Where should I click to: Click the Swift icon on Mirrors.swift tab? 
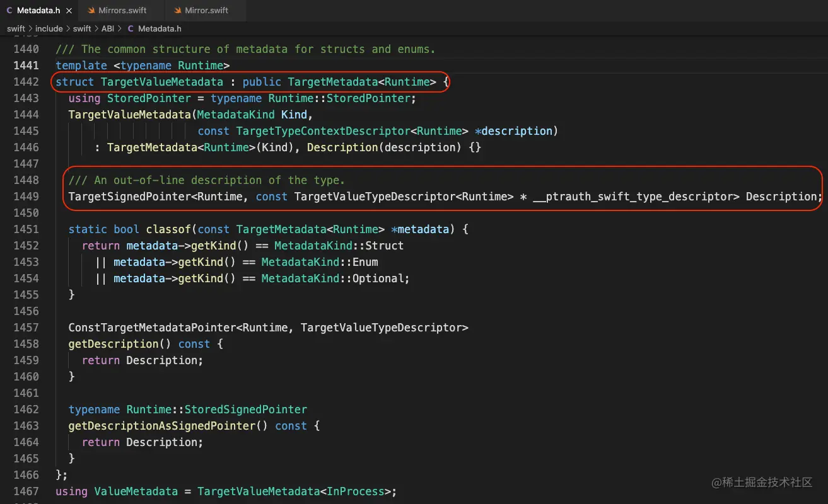point(90,11)
